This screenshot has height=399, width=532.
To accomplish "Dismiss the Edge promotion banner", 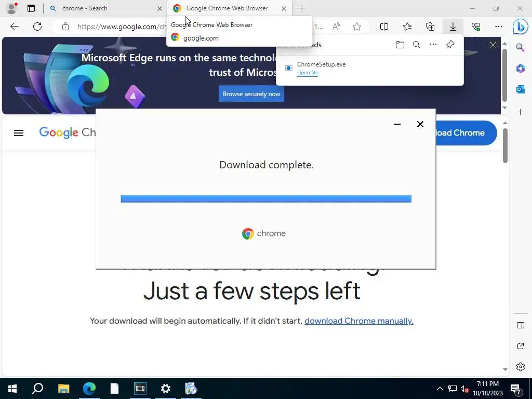I will (493, 45).
